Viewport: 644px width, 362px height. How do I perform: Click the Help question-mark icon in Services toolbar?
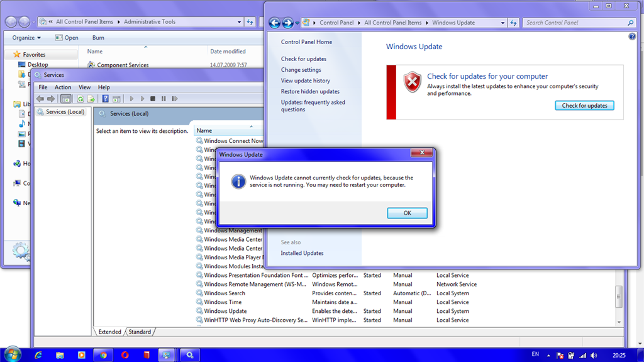106,99
